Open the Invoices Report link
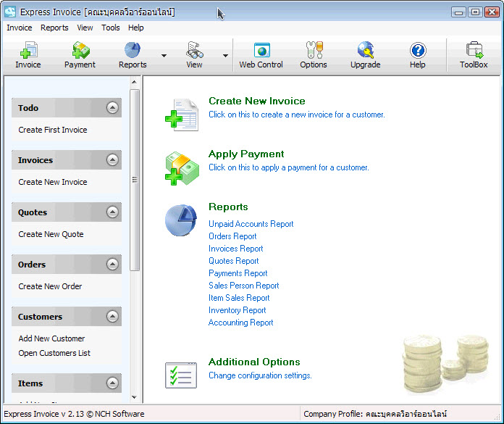Image resolution: width=504 pixels, height=424 pixels. tap(235, 249)
